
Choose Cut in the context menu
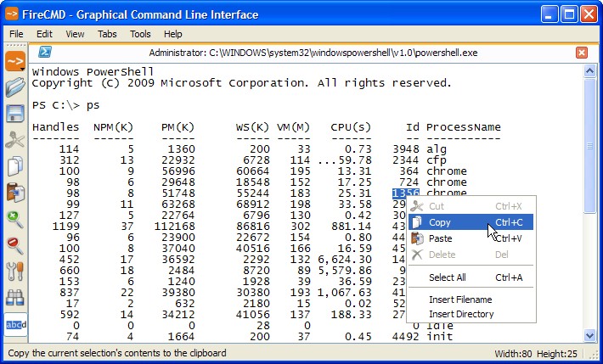tap(471, 206)
